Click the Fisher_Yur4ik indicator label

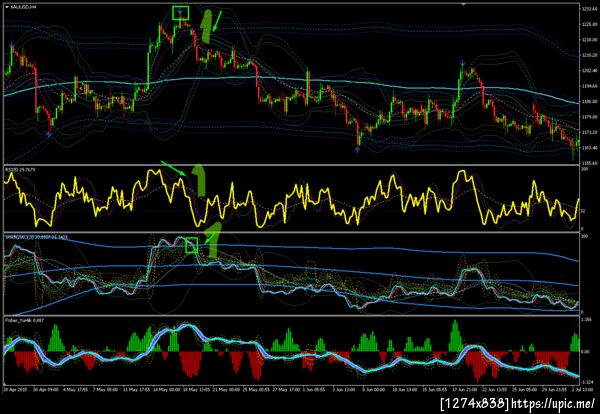pyautogui.click(x=24, y=319)
